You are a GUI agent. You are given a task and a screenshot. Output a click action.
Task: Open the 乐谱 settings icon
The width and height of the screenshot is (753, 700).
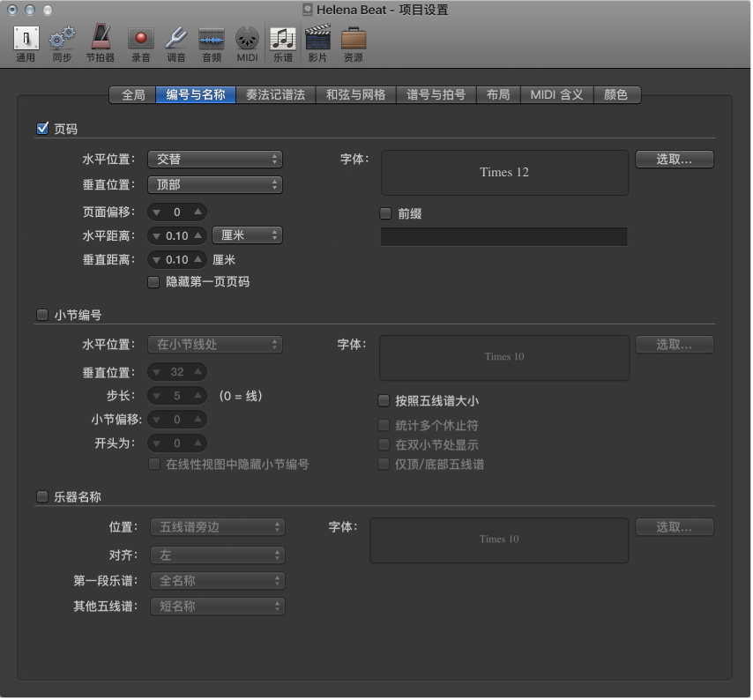pos(282,40)
